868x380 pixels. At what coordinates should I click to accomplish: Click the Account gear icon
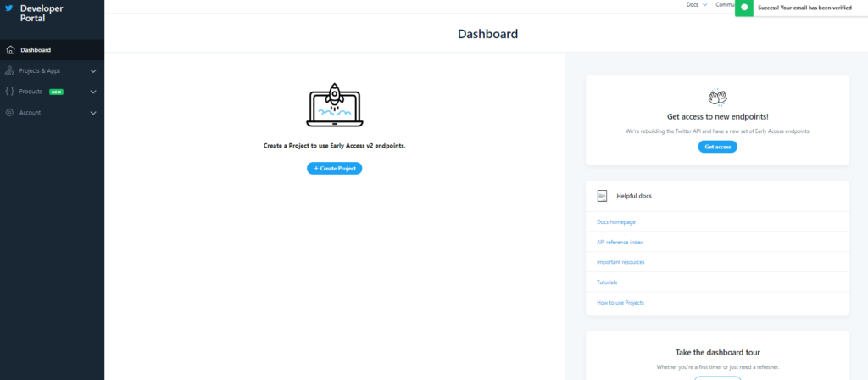tap(9, 113)
